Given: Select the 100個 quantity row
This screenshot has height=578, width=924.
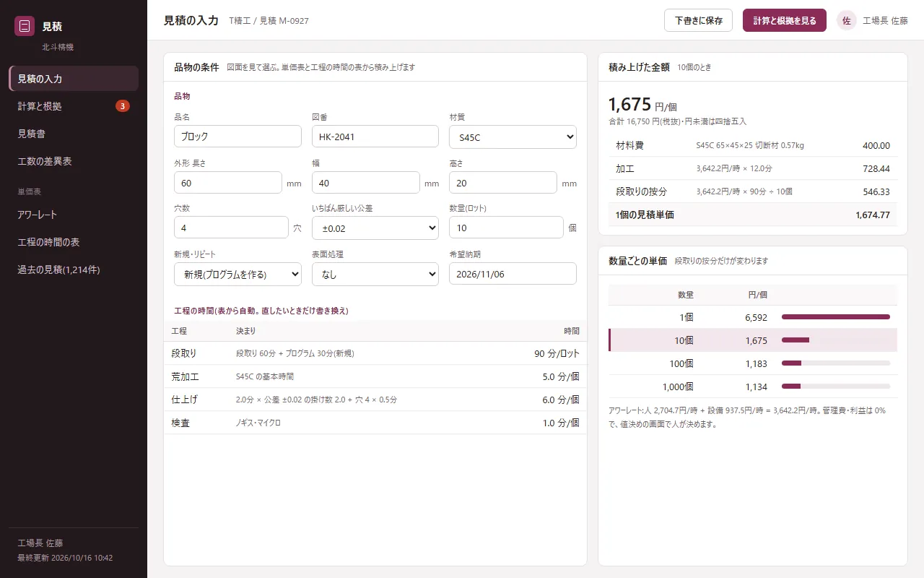Looking at the screenshot, I should tap(753, 363).
